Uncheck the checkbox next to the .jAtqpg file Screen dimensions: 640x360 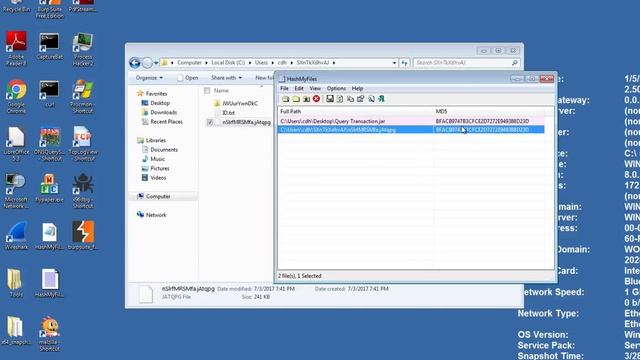coord(210,122)
